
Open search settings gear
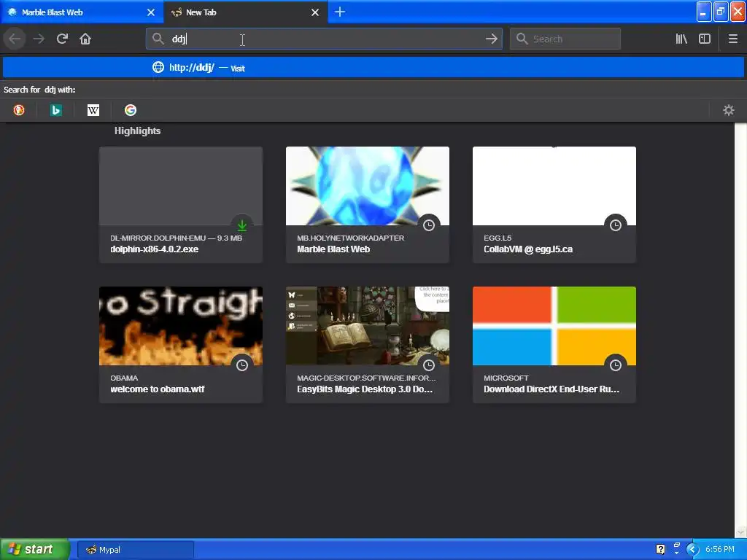[x=729, y=111]
